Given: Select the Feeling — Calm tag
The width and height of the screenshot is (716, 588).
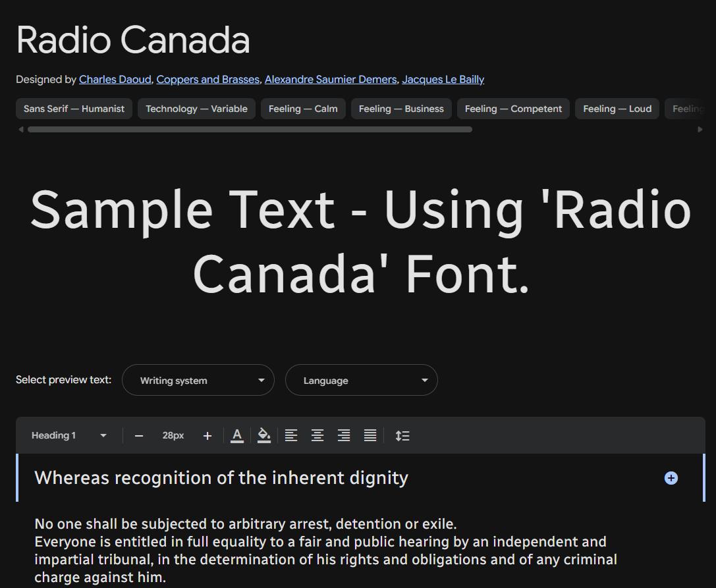Looking at the screenshot, I should tap(303, 109).
